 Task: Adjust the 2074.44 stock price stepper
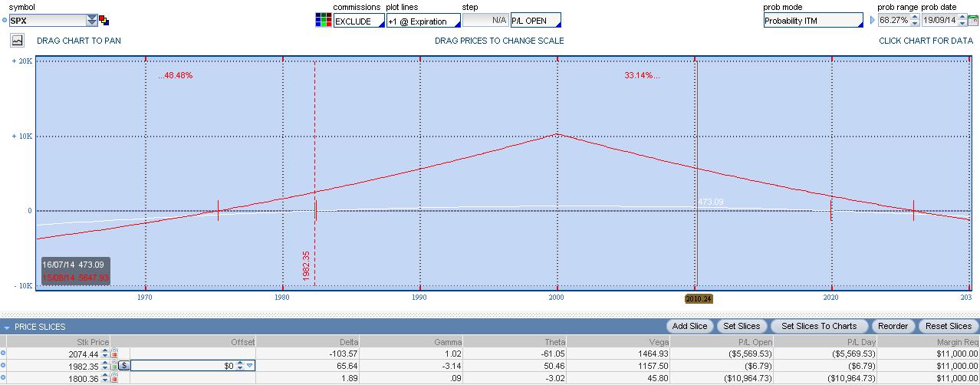[105, 354]
